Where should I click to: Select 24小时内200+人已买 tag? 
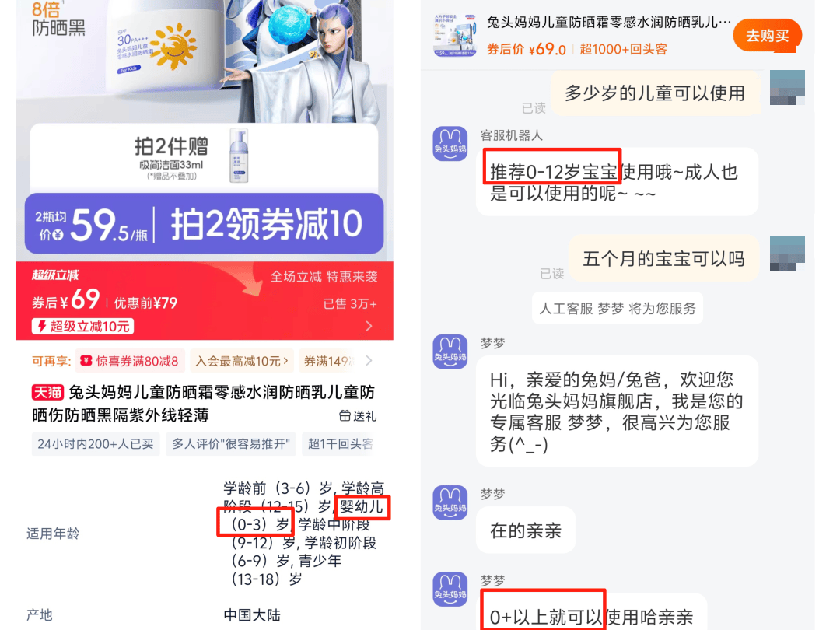click(x=96, y=444)
